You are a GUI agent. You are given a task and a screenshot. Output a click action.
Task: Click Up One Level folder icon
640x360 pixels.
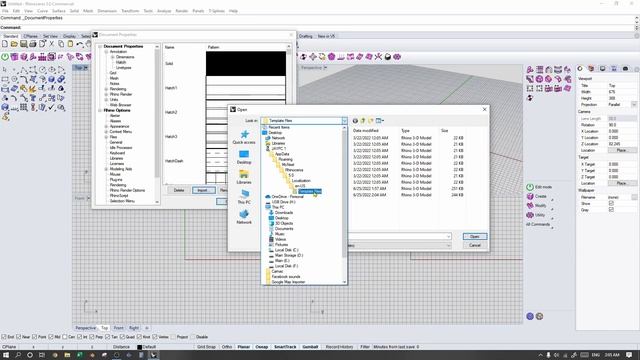(363, 121)
